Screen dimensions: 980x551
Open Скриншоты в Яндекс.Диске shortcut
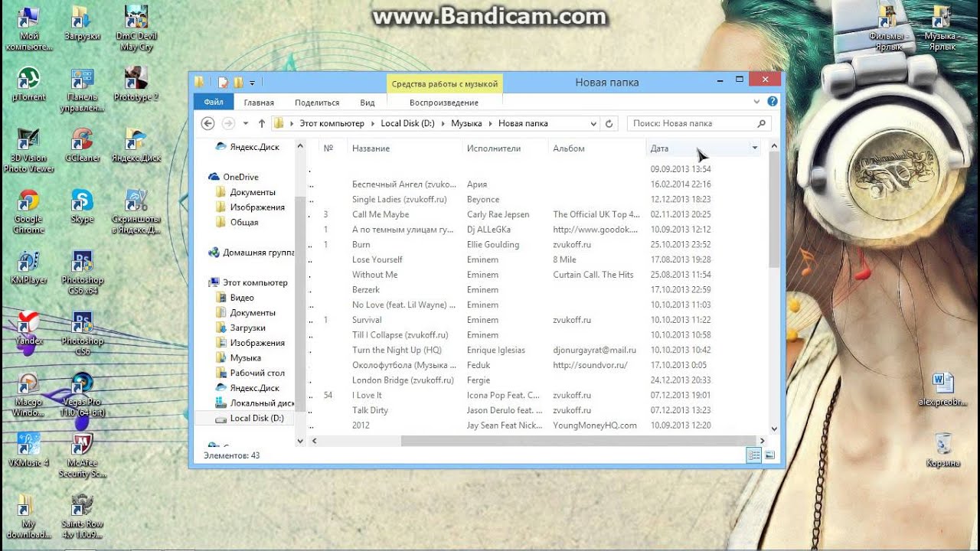point(136,212)
